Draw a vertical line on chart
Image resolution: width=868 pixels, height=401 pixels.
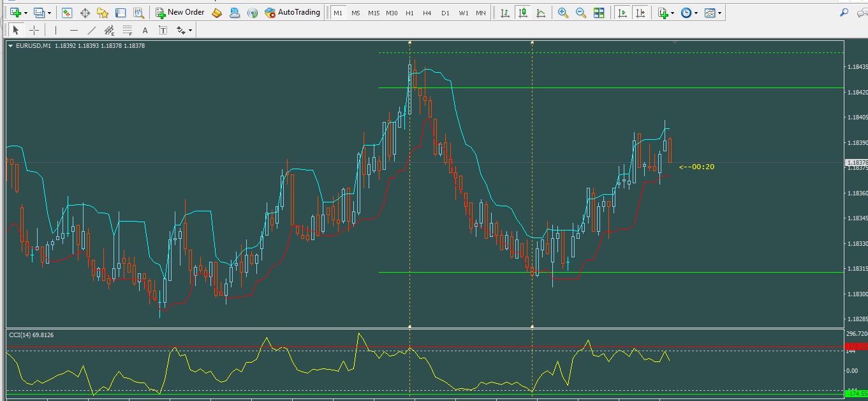pyautogui.click(x=56, y=30)
